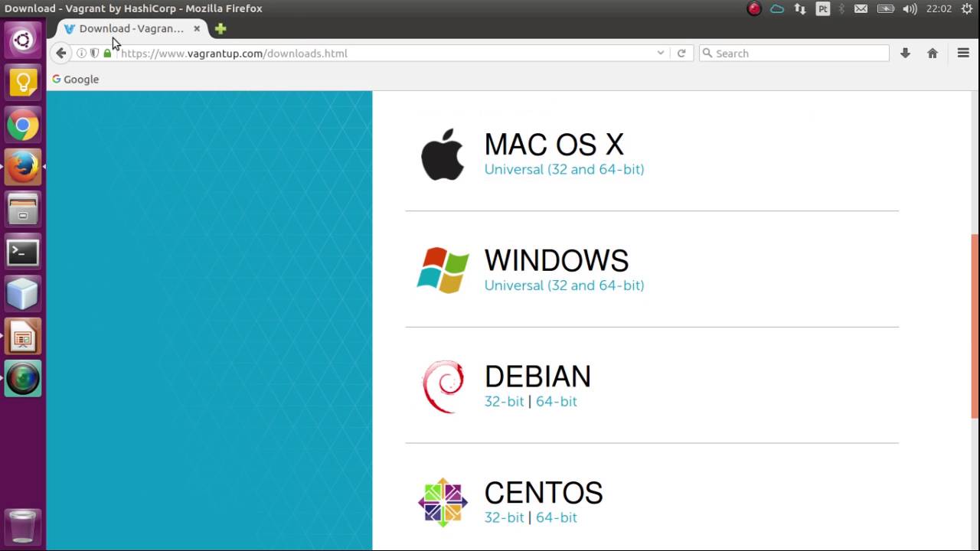Screen dimensions: 980x551
Task: Download Windows Universal (32 and 64-bit)
Action: click(x=564, y=285)
